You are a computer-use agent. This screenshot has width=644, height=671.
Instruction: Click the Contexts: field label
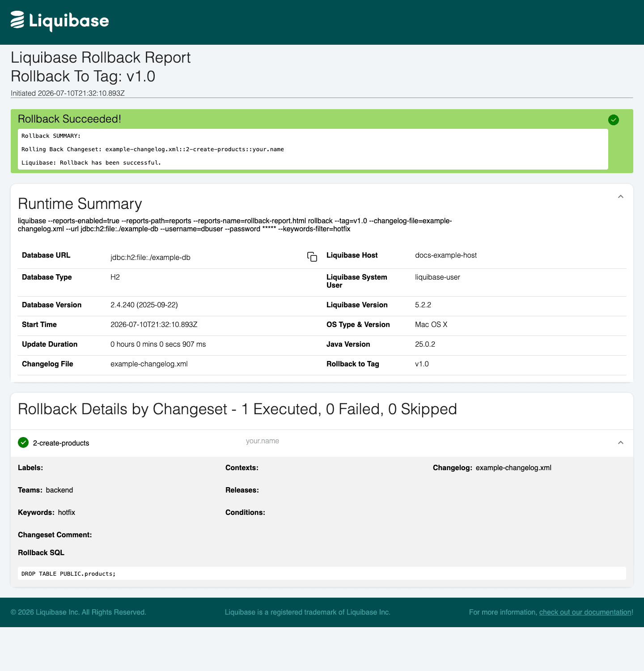tap(242, 468)
